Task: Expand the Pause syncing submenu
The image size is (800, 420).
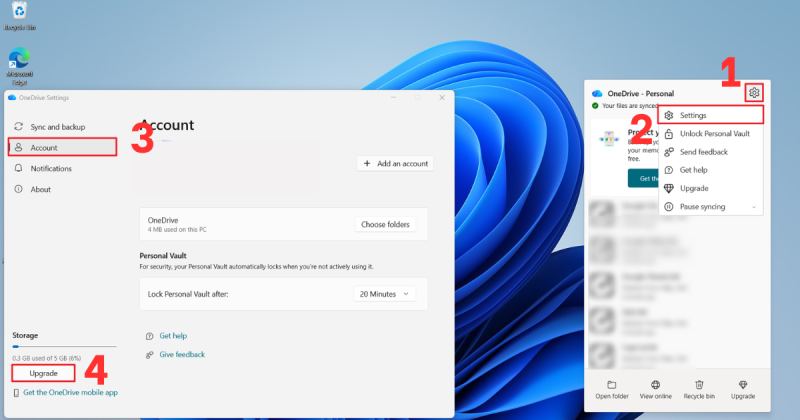Action: [711, 207]
